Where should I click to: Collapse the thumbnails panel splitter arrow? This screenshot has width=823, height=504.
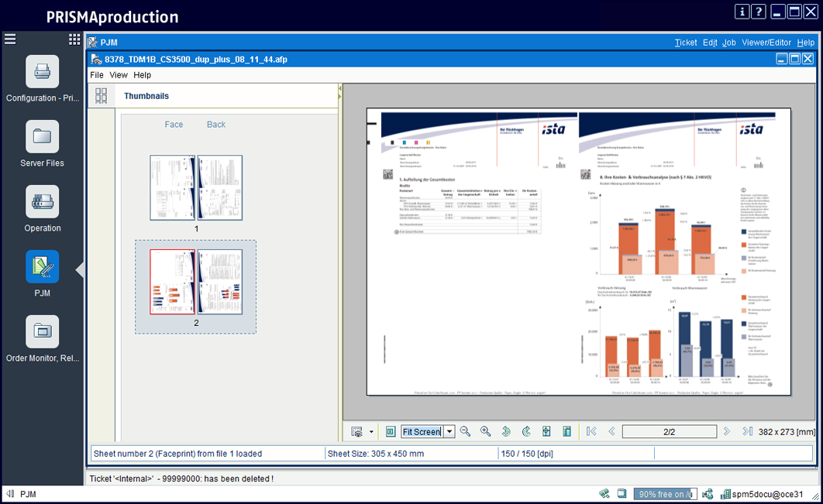[339, 92]
